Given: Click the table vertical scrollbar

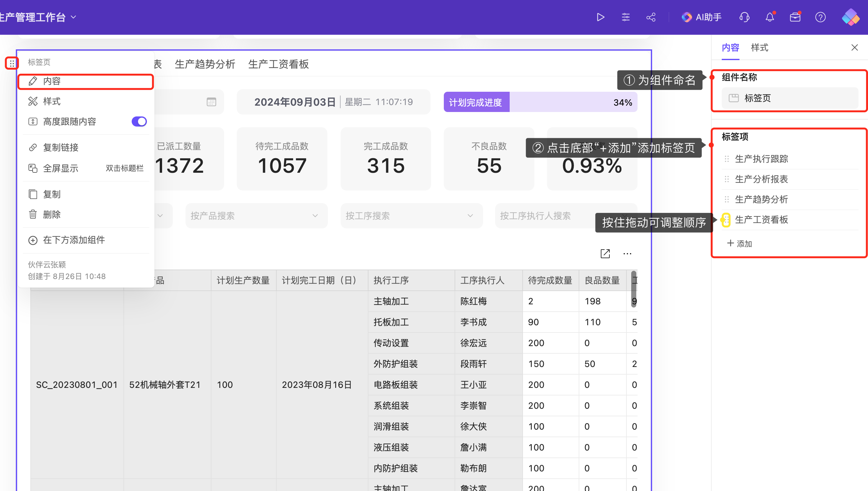Looking at the screenshot, I should click(x=634, y=289).
